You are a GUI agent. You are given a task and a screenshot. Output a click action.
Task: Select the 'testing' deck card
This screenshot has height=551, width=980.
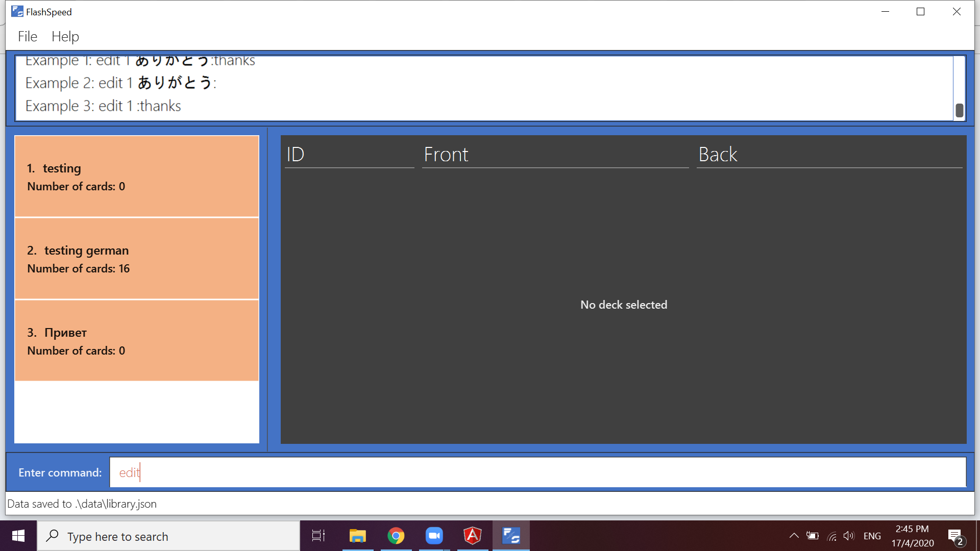tap(136, 177)
